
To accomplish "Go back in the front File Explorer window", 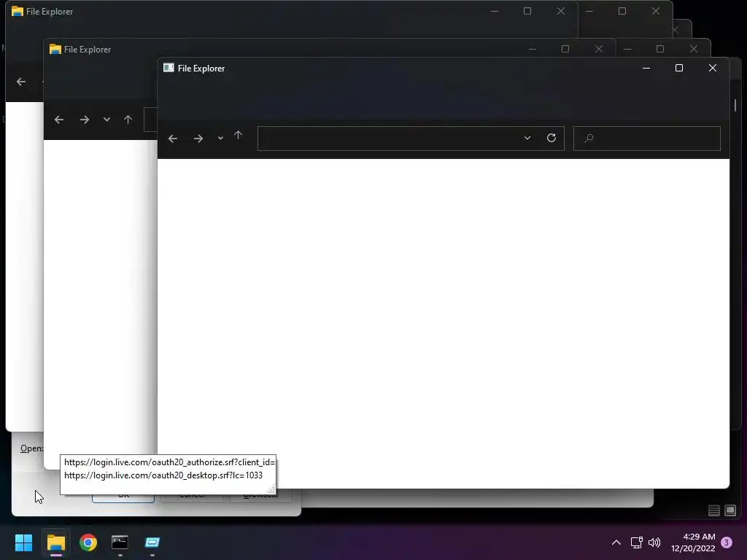I will coord(173,139).
